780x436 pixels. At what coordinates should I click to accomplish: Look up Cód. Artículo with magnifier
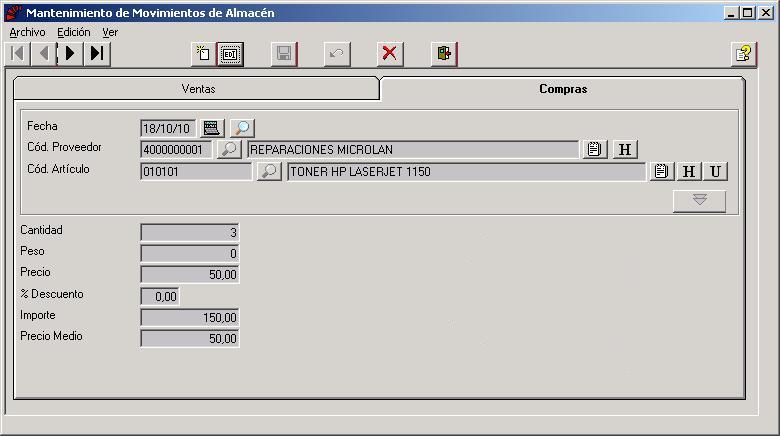click(x=269, y=172)
